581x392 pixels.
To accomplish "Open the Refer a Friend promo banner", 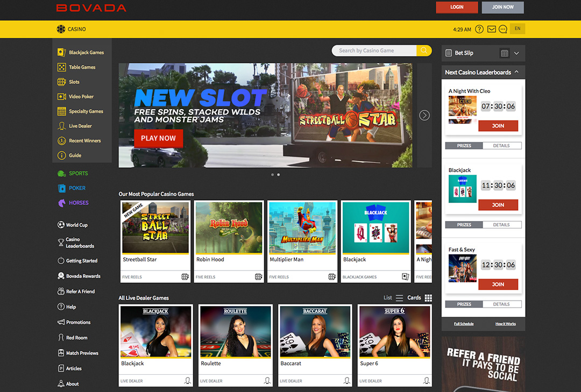I will tap(483, 364).
